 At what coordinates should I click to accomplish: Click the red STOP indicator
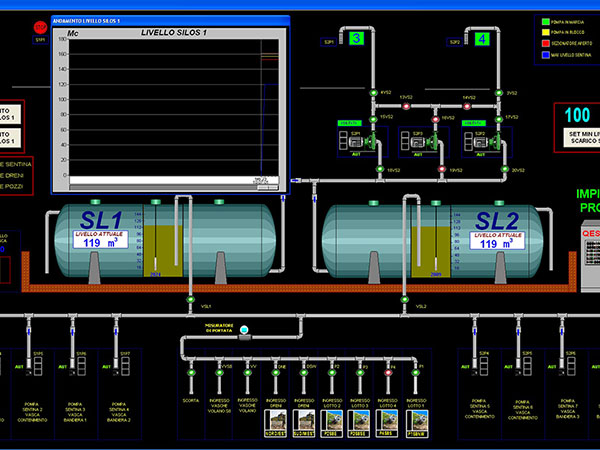coord(40,27)
